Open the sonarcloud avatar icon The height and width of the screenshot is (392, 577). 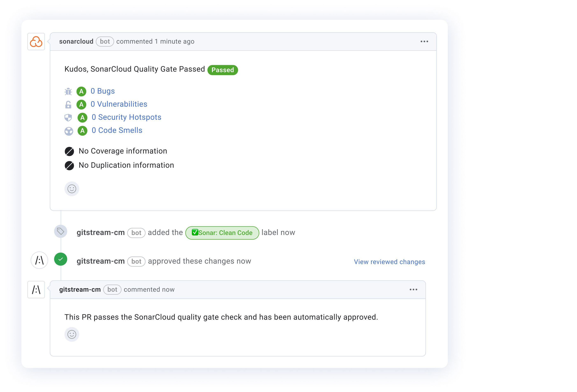point(36,41)
